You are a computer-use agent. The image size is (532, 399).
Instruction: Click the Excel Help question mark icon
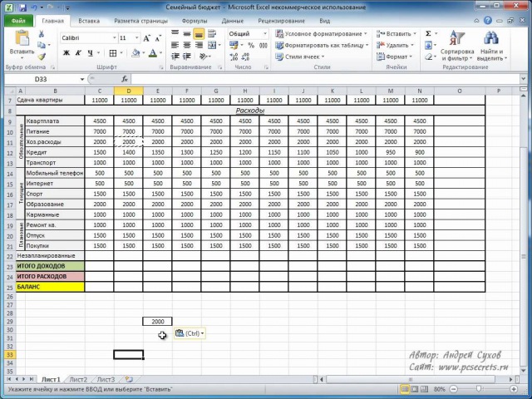pyautogui.click(x=488, y=20)
